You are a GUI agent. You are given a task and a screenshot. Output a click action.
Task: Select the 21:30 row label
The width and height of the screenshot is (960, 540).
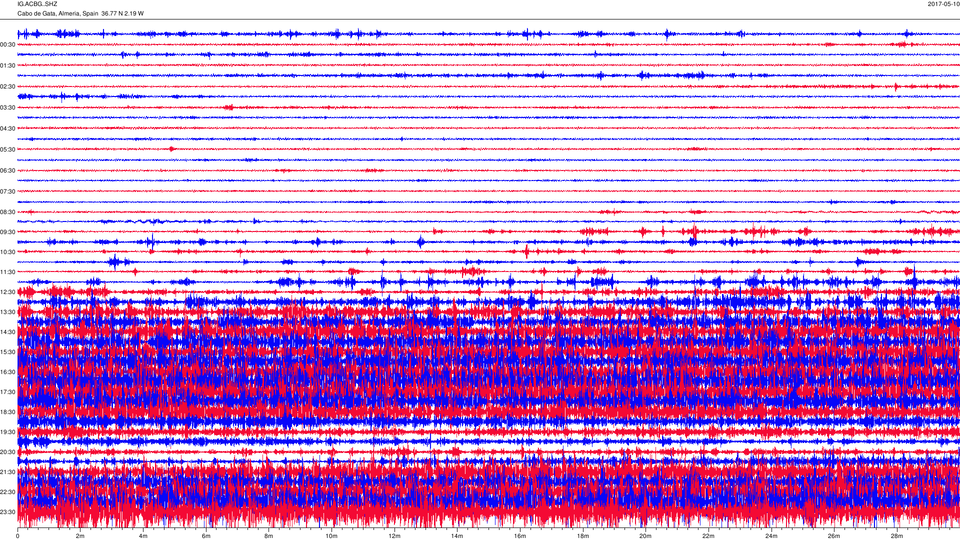8,472
